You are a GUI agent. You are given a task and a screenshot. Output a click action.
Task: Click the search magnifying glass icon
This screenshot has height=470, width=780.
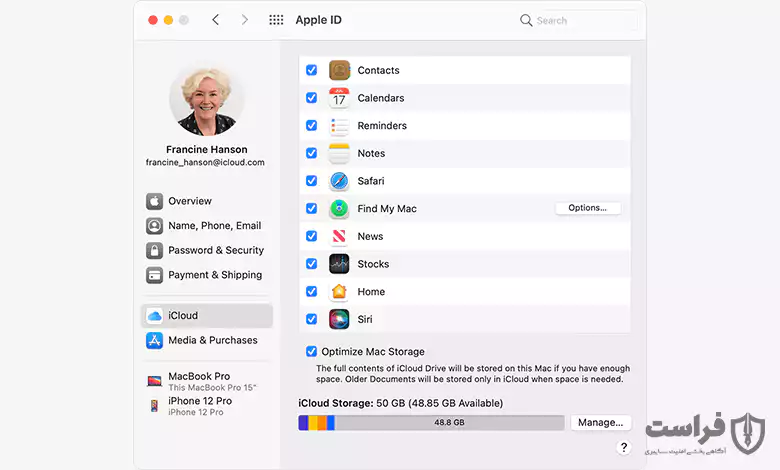[x=526, y=20]
